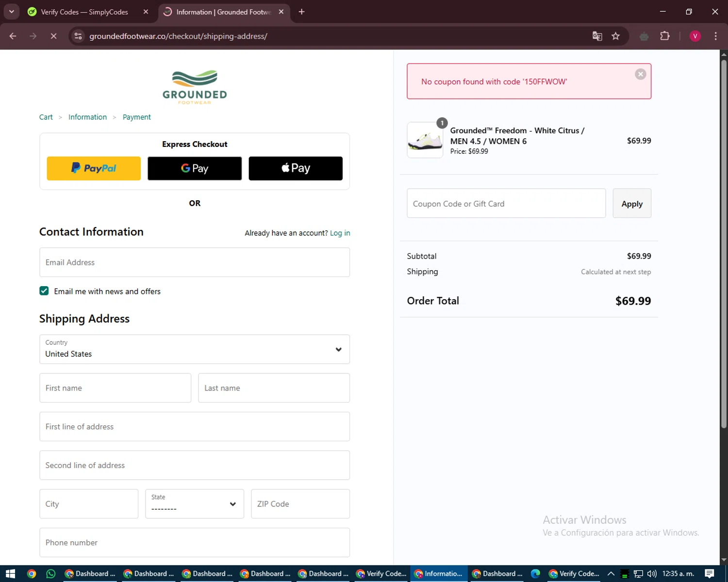Open the Information breadcrumb step
The width and height of the screenshot is (728, 582).
coord(87,117)
